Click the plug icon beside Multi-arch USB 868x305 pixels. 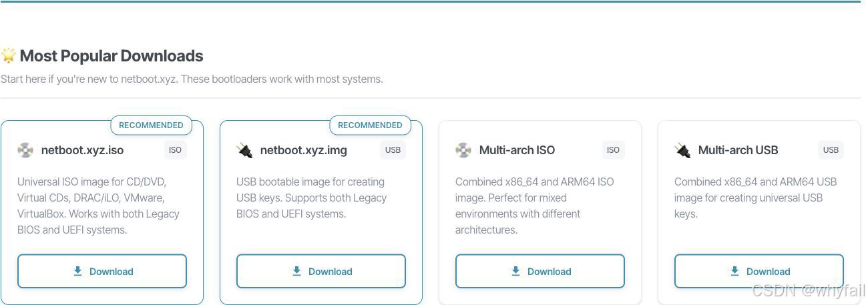click(682, 150)
